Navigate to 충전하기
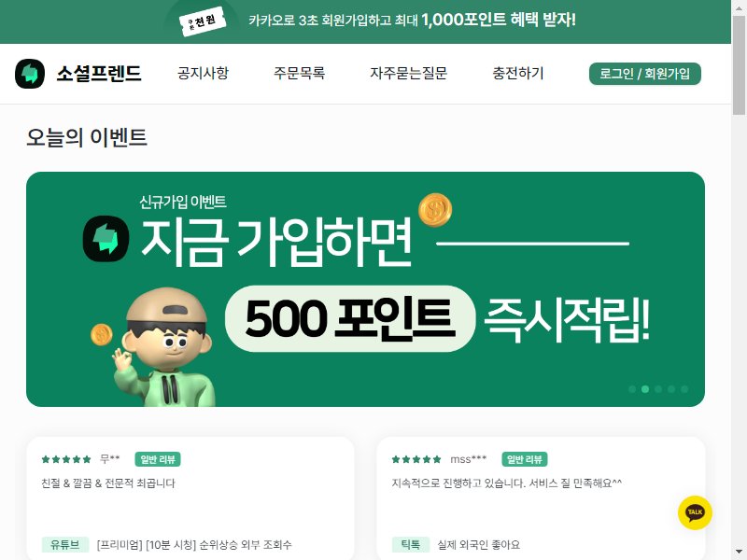747x560 pixels. pos(518,74)
